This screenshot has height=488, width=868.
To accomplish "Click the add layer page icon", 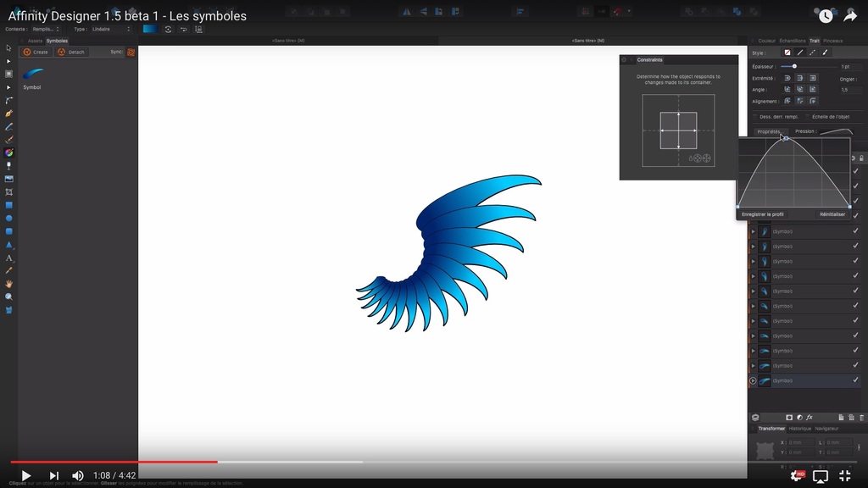I will pos(841,418).
